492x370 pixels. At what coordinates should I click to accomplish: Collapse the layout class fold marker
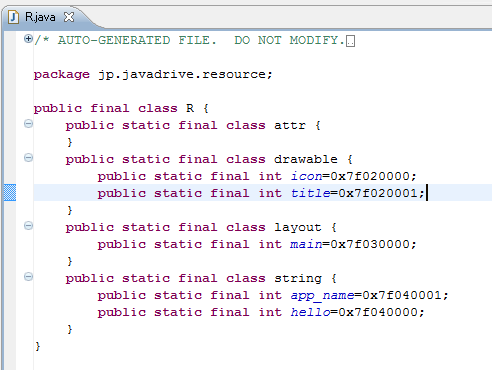pos(28,226)
